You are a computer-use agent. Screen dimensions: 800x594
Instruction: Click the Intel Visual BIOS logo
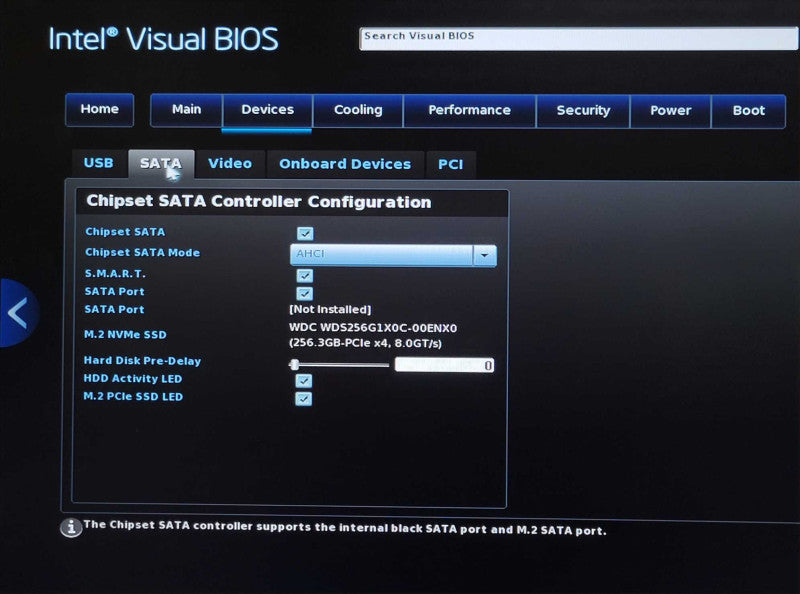[163, 39]
